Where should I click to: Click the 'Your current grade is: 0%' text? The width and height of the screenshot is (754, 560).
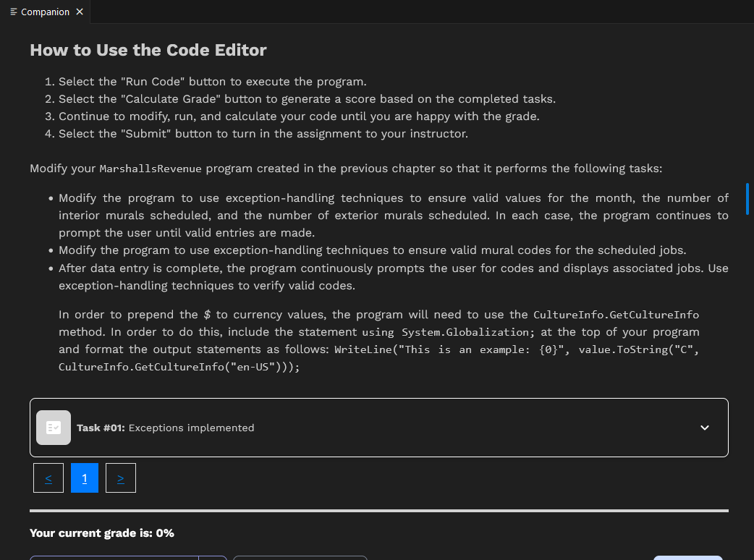(101, 533)
